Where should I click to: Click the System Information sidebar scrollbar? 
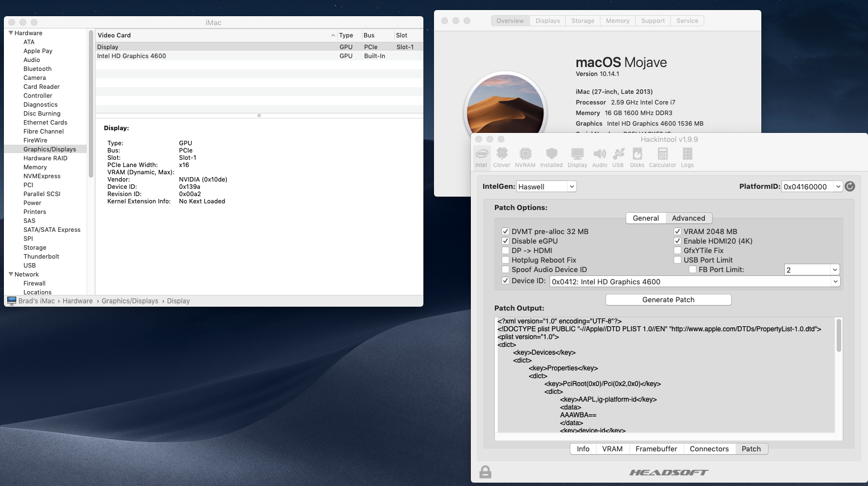click(x=91, y=103)
